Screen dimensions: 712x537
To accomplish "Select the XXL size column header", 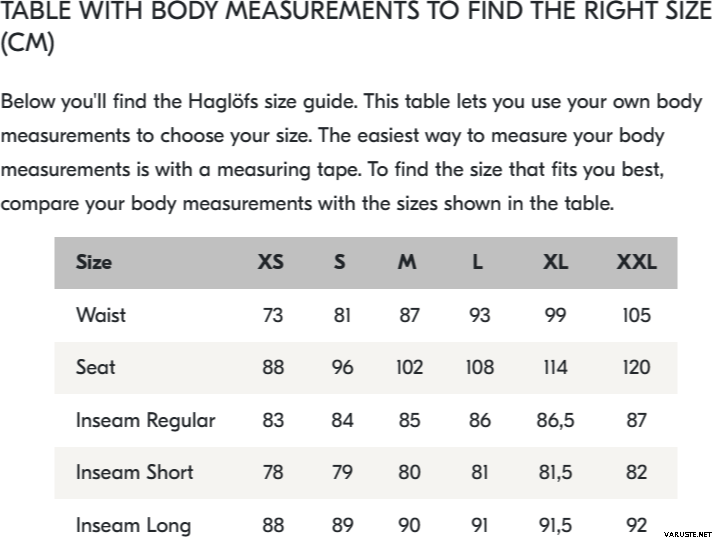I will (636, 262).
